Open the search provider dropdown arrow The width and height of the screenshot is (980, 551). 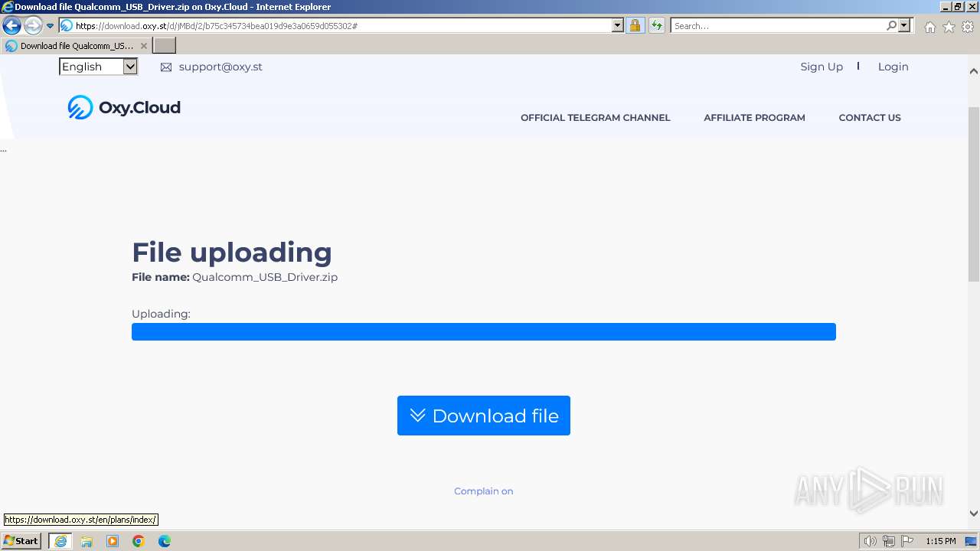(x=904, y=26)
